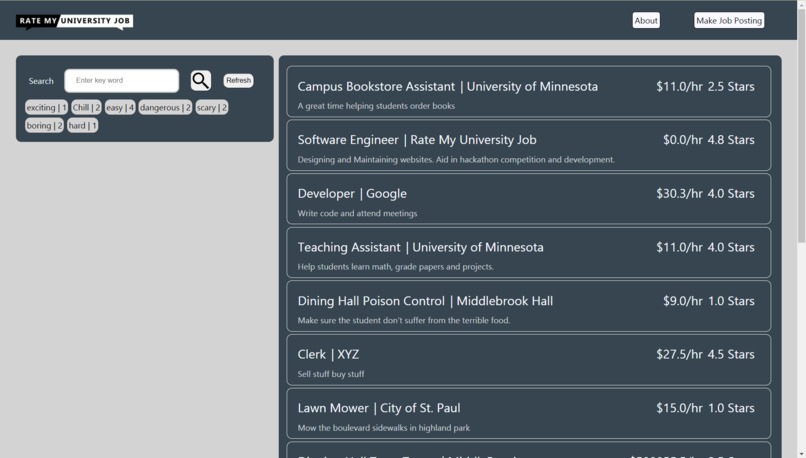Focus the Enter key word search field
Screen dimensions: 806x458
tap(122, 81)
